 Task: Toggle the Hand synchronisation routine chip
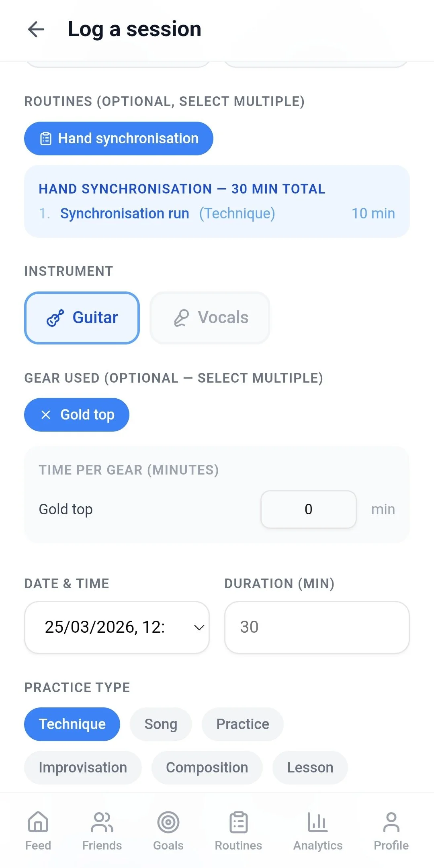119,139
